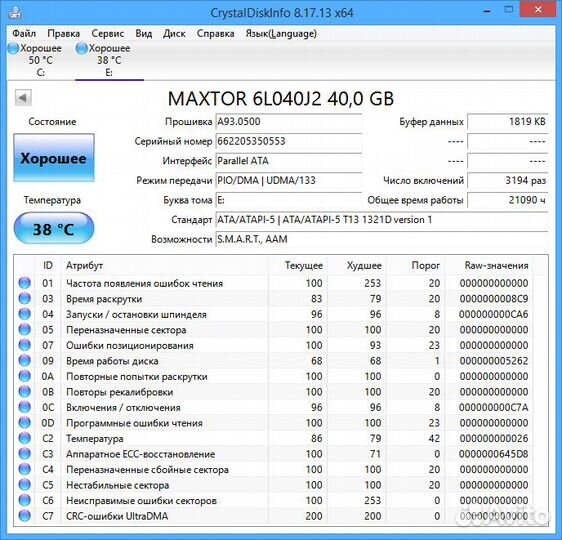Click the firmware field A93.0500
Image resolution: width=562 pixels, height=540 pixels.
pyautogui.click(x=289, y=122)
